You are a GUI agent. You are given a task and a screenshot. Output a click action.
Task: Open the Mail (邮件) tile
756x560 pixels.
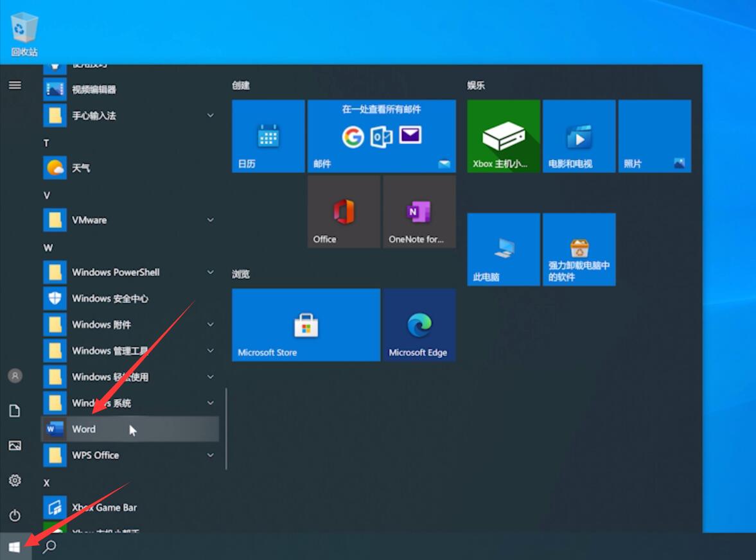point(382,136)
